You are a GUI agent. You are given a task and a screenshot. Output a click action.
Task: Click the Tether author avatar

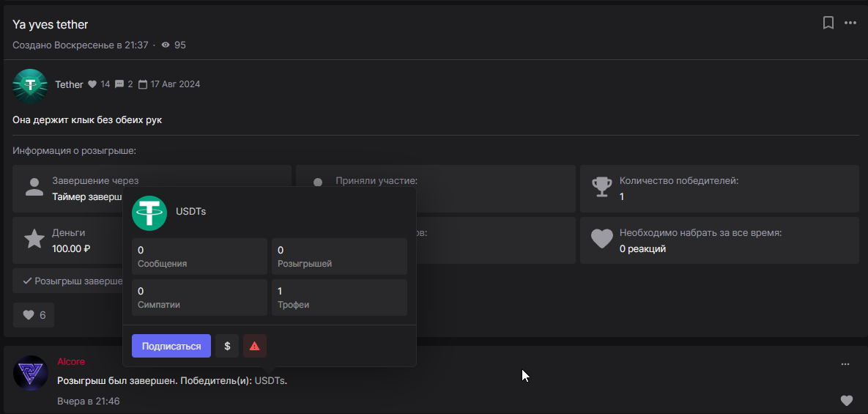(30, 85)
